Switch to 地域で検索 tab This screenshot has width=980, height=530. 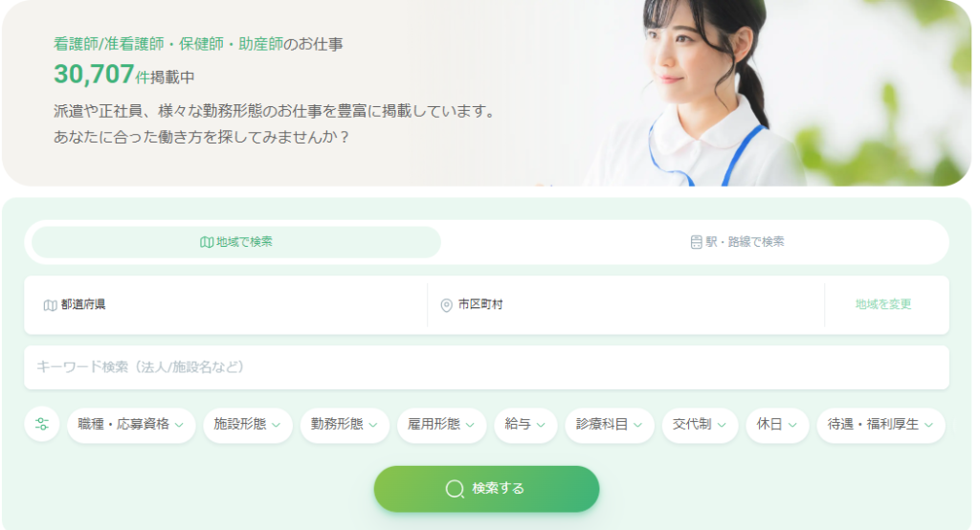click(x=236, y=242)
